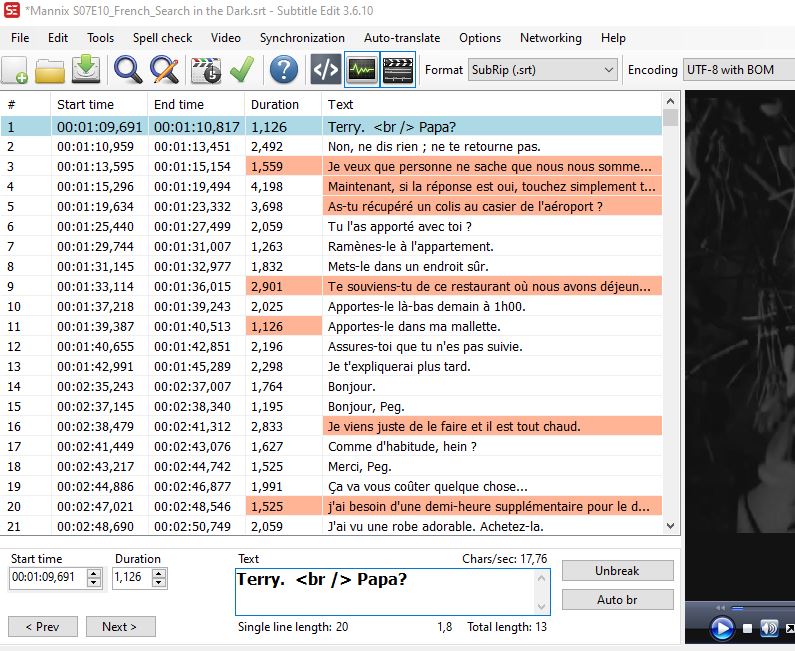
Task: Go to previous subtitle with Prev button
Action: tap(43, 627)
